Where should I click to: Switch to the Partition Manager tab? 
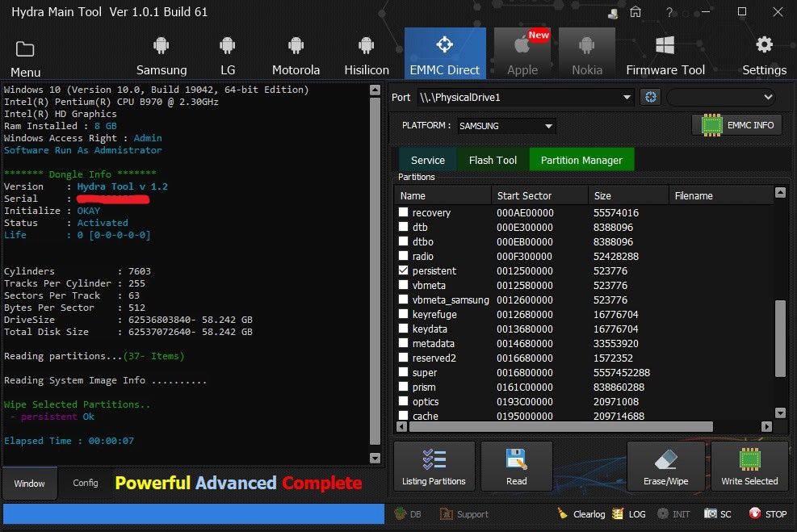pos(581,160)
